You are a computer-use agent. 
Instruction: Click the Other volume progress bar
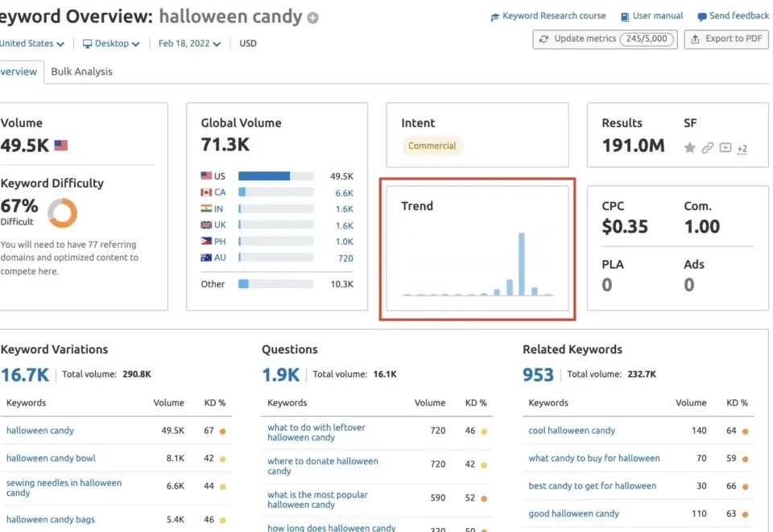pyautogui.click(x=276, y=284)
